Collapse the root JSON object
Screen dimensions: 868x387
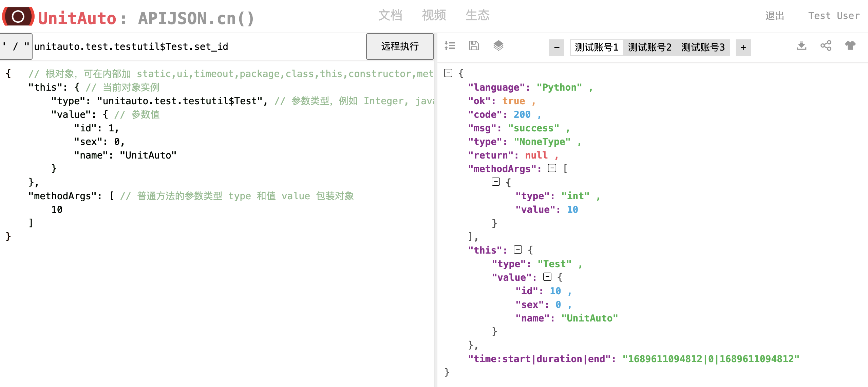(x=448, y=73)
